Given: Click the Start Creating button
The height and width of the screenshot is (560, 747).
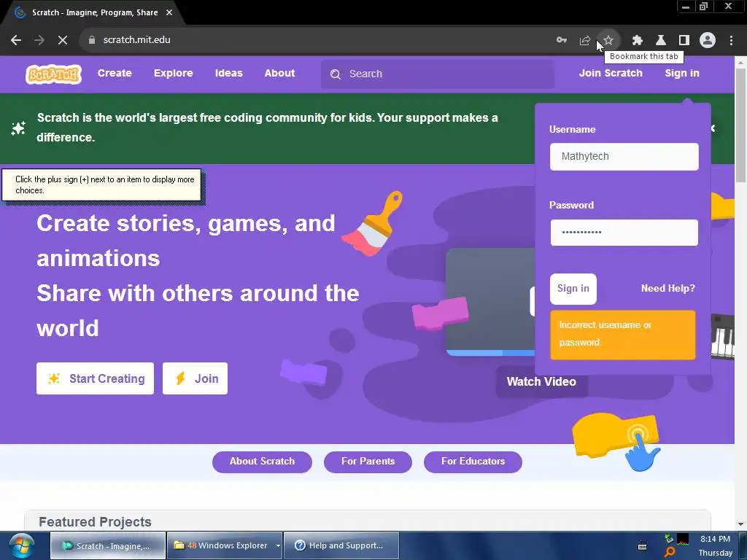Looking at the screenshot, I should [96, 378].
